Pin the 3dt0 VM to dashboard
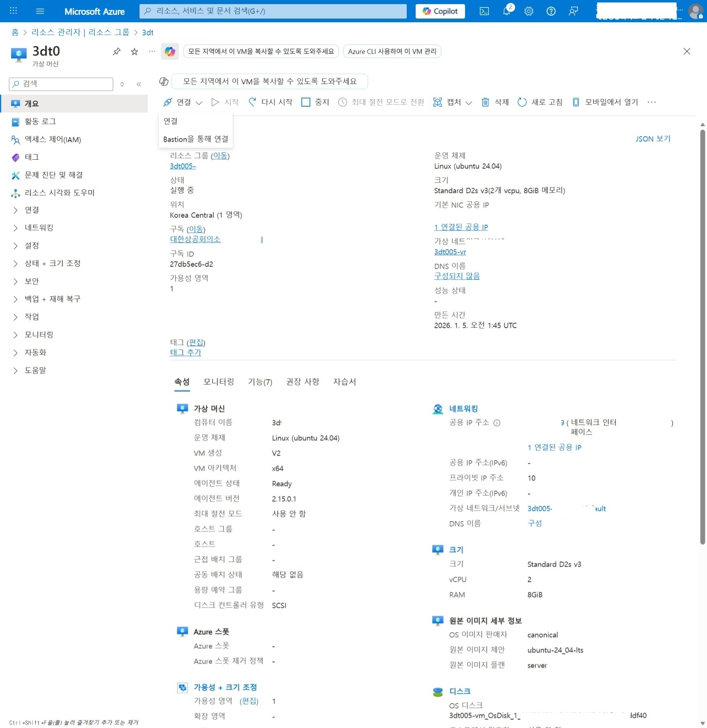 pos(116,51)
